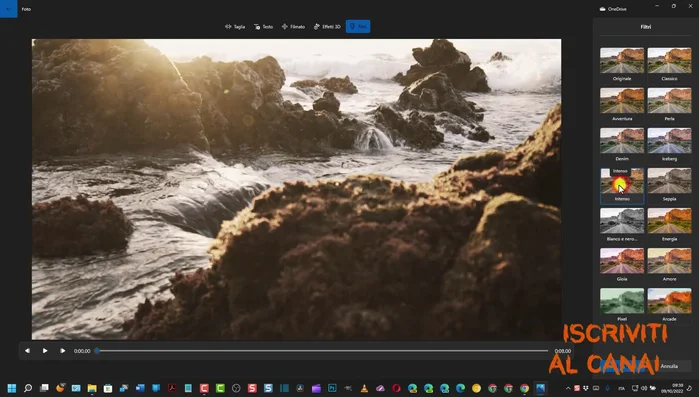Open Adobe Acrobat in taskbar

click(172, 389)
